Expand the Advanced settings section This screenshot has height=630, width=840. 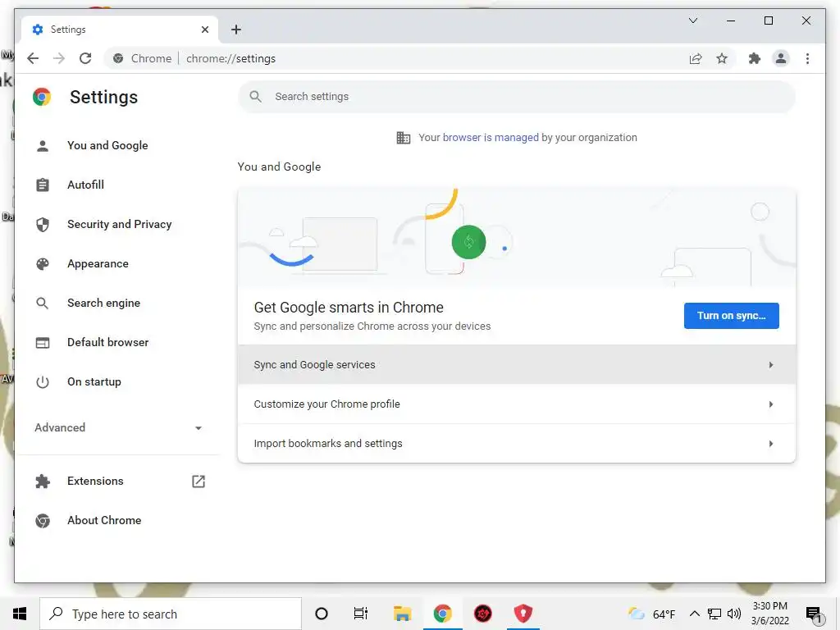coord(118,427)
